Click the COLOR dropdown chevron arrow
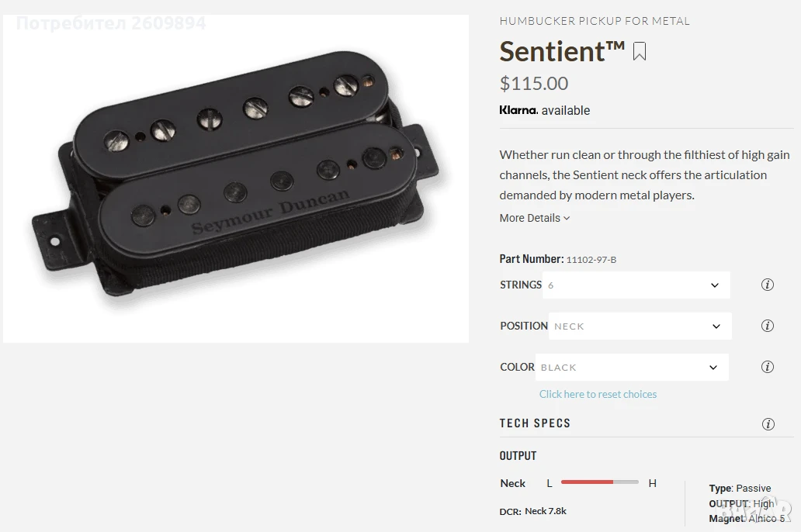Screen dimensions: 801x532 tap(713, 368)
